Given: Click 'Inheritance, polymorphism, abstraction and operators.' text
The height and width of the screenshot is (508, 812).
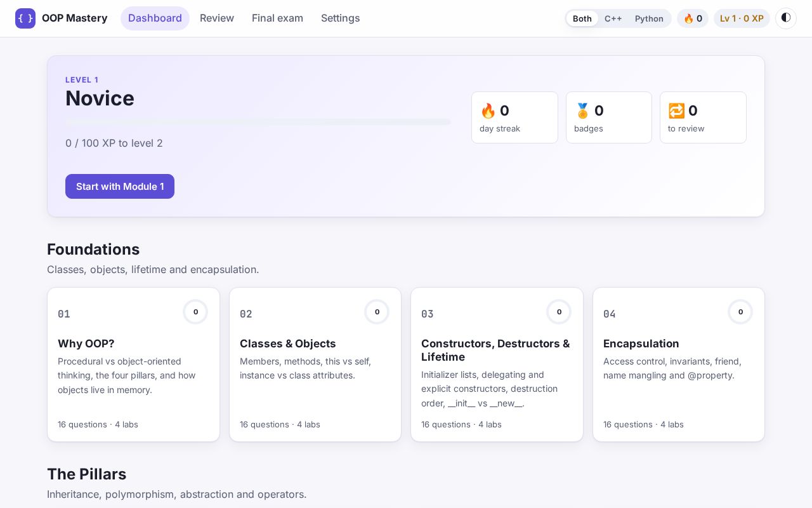Looking at the screenshot, I should tap(177, 494).
